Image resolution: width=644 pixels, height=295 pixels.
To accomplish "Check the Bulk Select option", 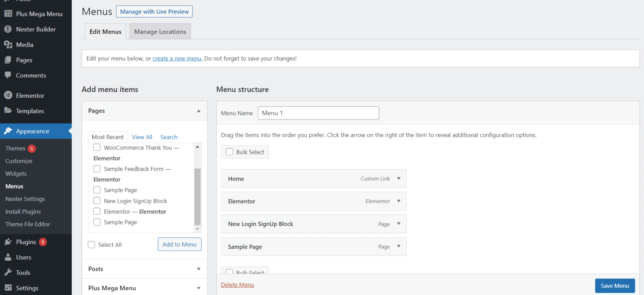I will point(229,151).
